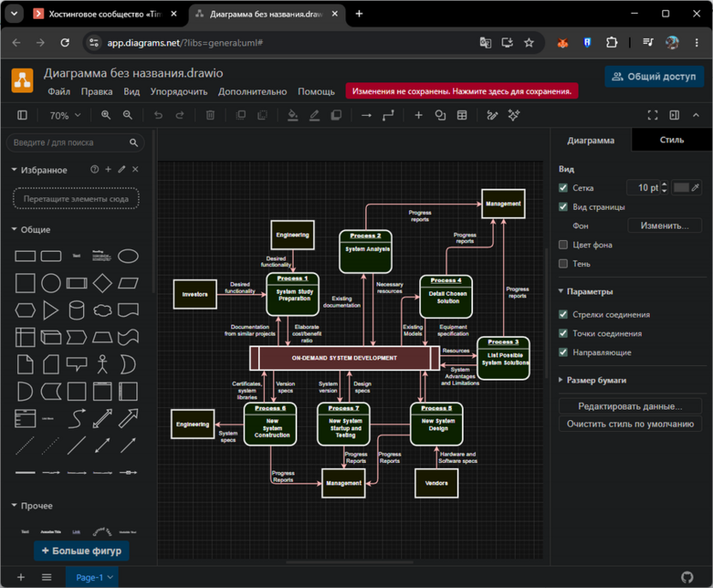Viewport: 713px width, 588px height.
Task: Enable the Тень shadow checkbox
Action: (x=563, y=264)
